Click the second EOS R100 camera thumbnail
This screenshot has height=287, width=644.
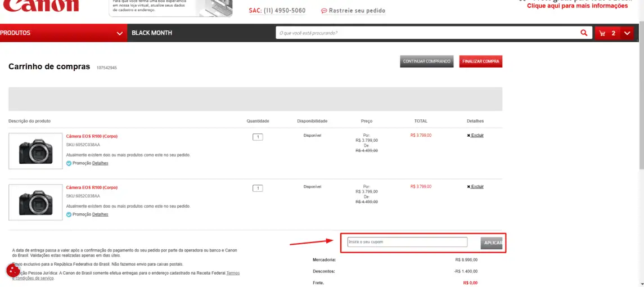click(x=36, y=202)
